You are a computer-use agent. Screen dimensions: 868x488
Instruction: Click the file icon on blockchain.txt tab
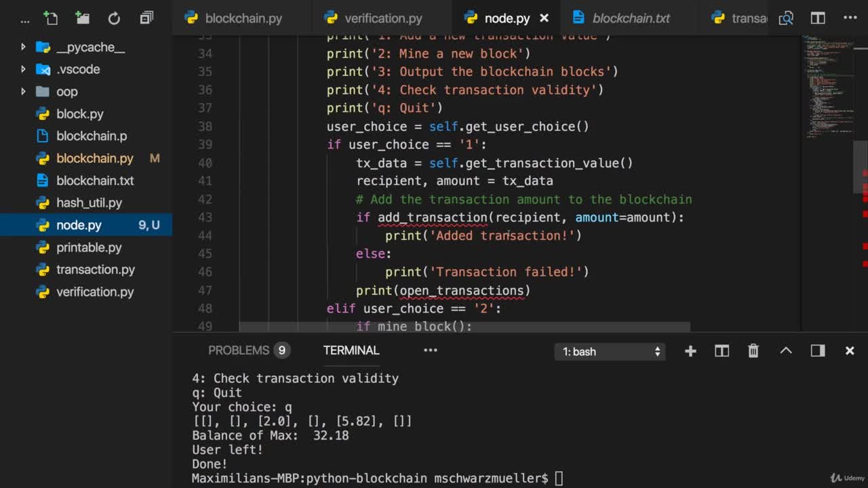578,18
